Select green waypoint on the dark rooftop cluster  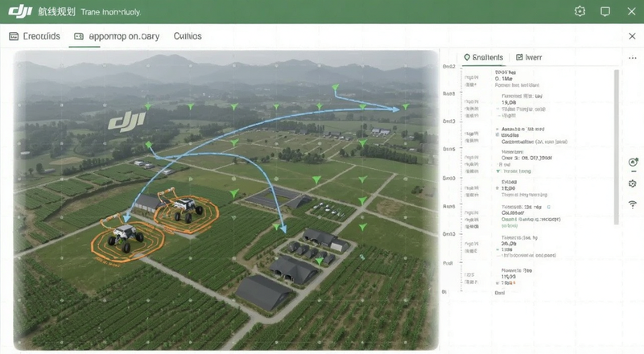tap(320, 261)
